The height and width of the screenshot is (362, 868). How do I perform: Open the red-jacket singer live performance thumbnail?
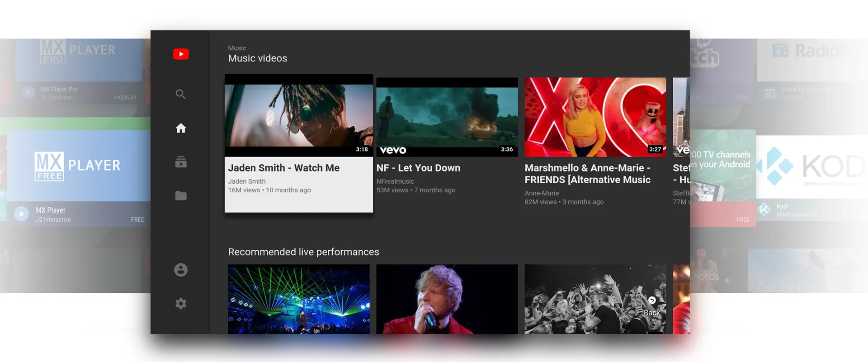(x=447, y=299)
